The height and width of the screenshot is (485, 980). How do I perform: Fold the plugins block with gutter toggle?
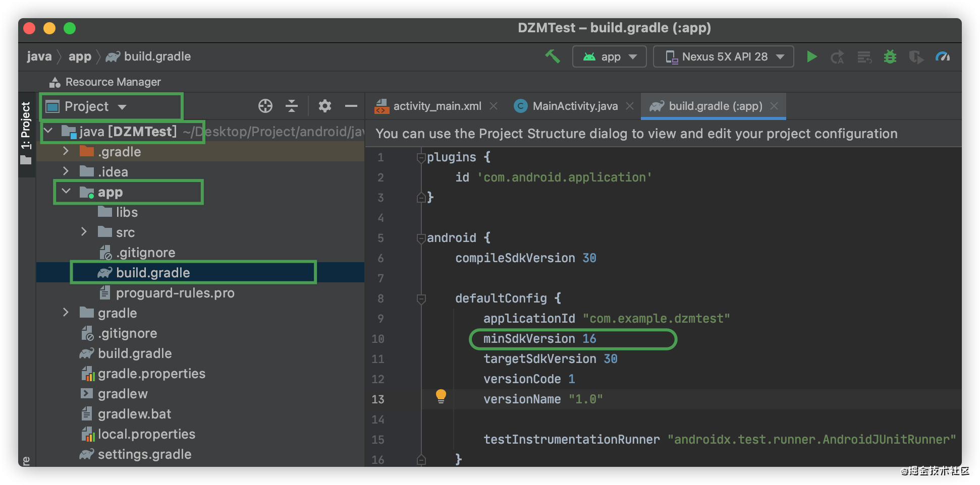coord(421,158)
